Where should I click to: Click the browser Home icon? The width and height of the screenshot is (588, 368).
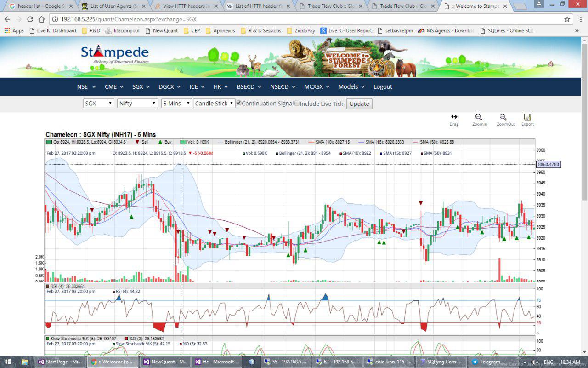click(x=41, y=19)
